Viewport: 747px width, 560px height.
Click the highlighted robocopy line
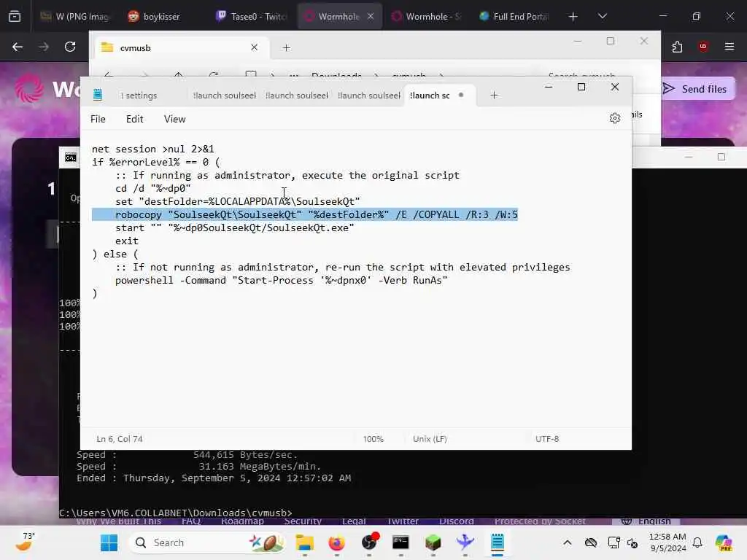(x=305, y=215)
